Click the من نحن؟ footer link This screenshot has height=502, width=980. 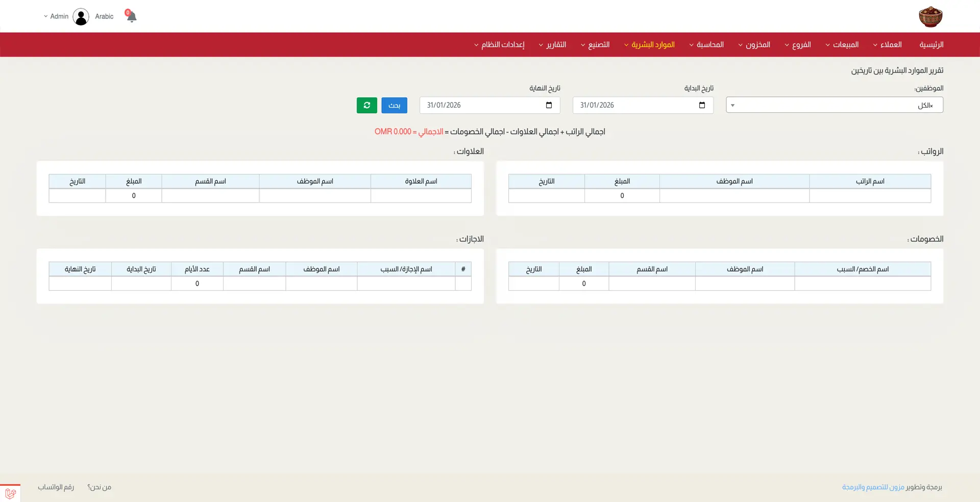point(99,487)
